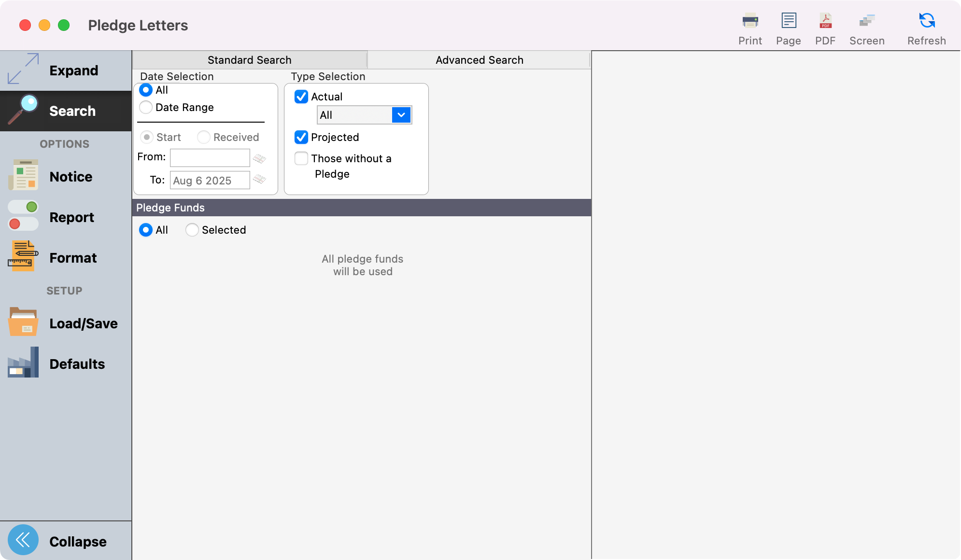Enable Those without a Pledge checkbox
961x560 pixels.
[301, 159]
